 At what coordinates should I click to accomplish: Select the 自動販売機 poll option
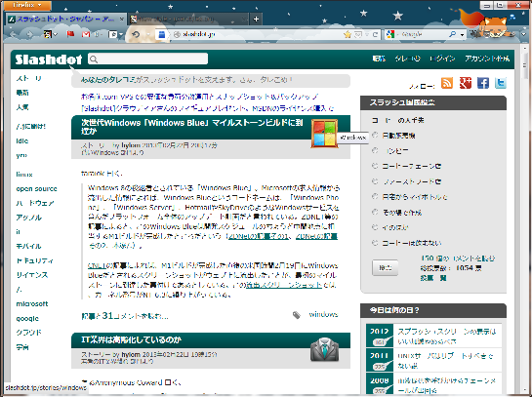pyautogui.click(x=375, y=135)
